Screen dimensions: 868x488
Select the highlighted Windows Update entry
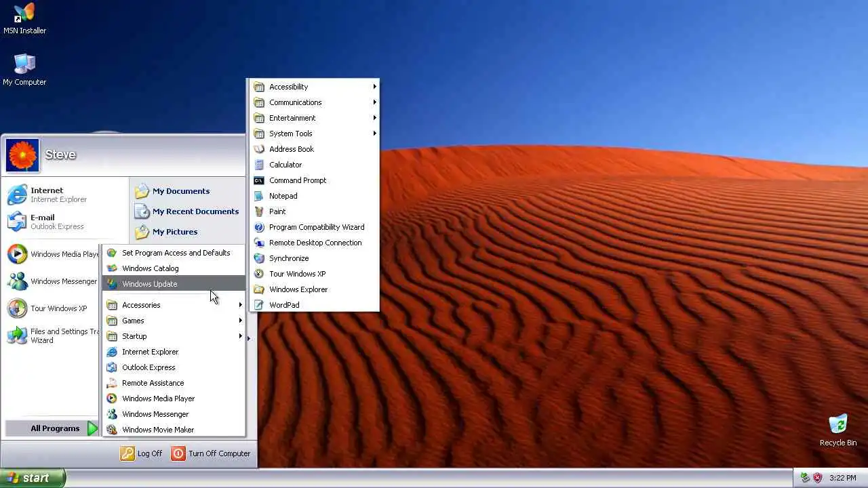click(174, 284)
